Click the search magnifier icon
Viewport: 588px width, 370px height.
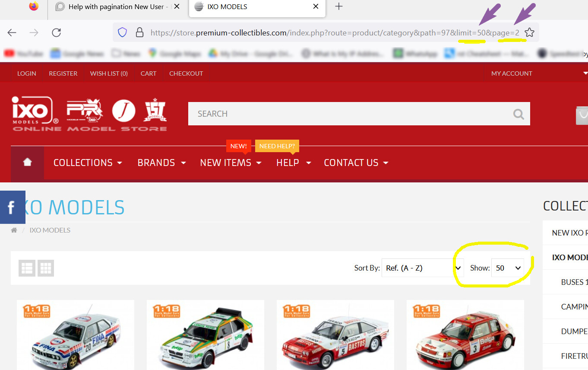coord(518,114)
